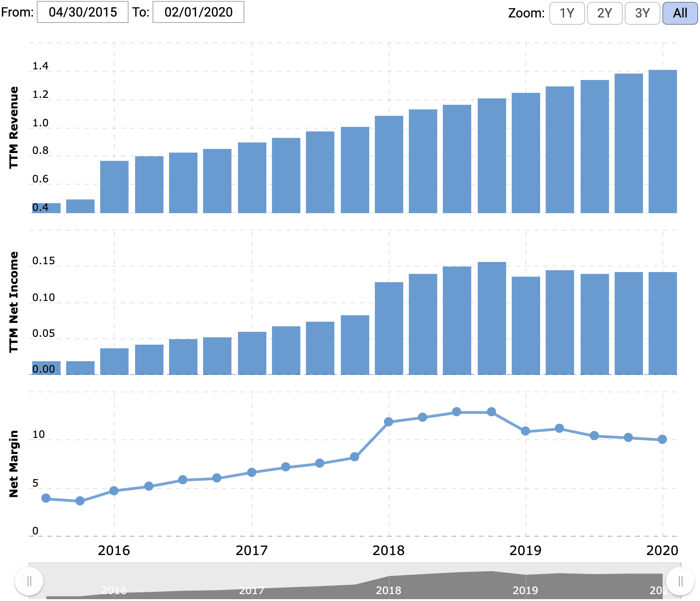The image size is (700, 601).
Task: Click the 2016 x-axis label
Action: pos(114,550)
